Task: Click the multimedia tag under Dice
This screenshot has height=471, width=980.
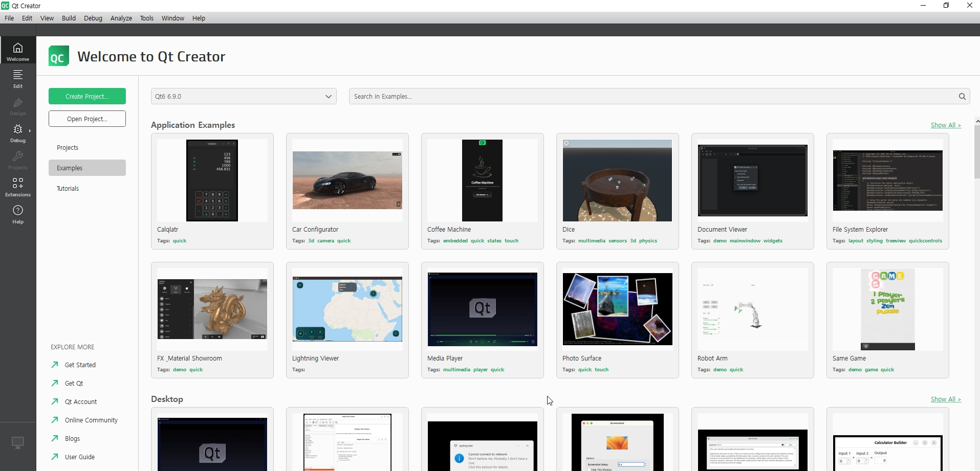Action: click(x=592, y=241)
